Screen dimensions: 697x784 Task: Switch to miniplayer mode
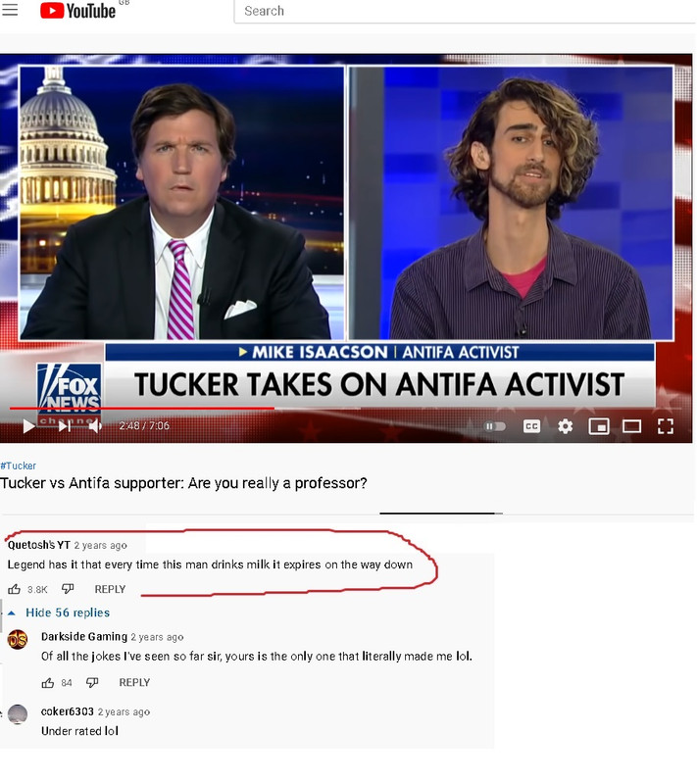599,426
